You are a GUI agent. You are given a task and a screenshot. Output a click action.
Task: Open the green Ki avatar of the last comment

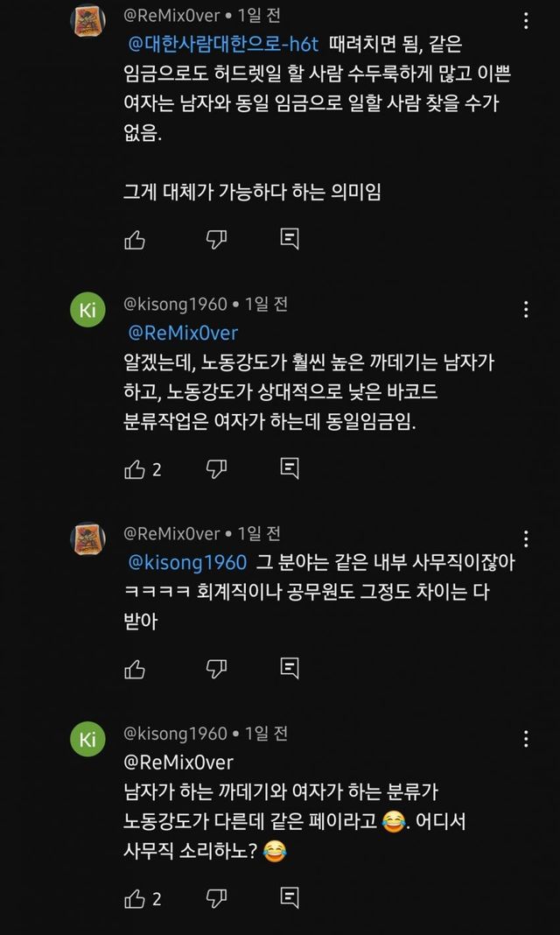tap(87, 740)
